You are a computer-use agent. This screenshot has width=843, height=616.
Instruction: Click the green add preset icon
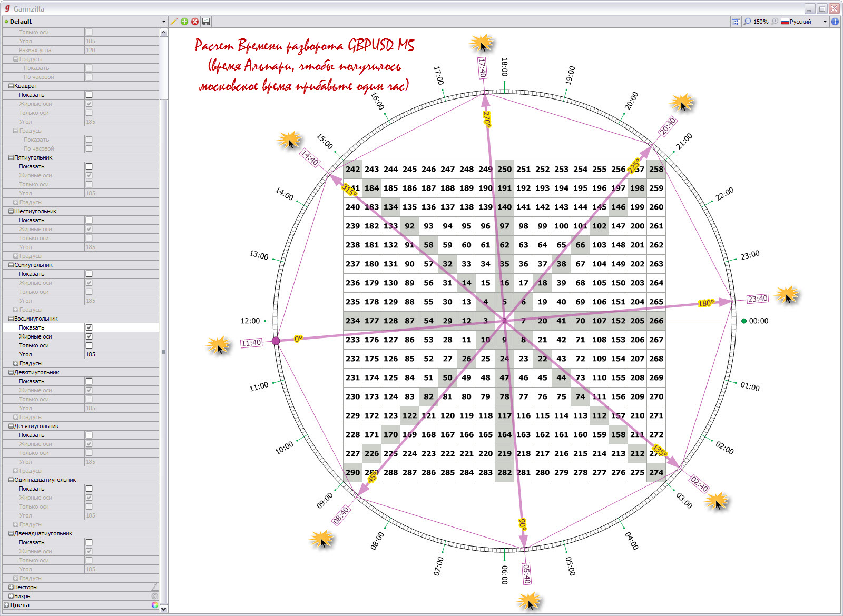[x=184, y=22]
